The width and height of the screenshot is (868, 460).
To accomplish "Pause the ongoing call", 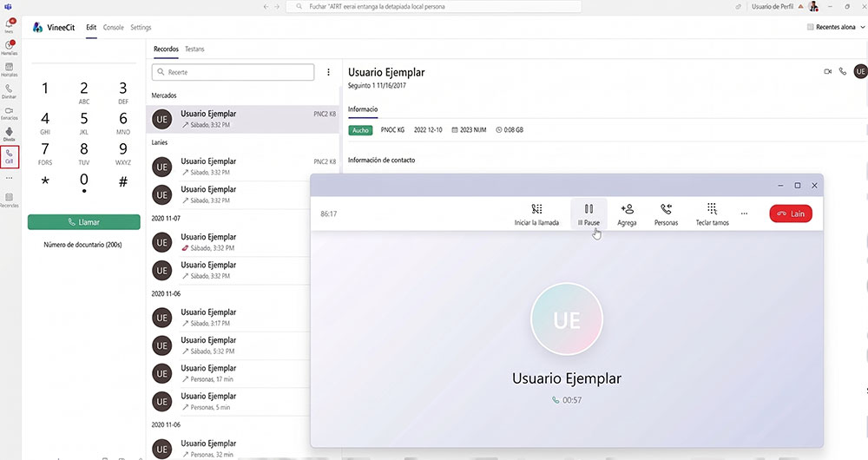I will point(589,214).
